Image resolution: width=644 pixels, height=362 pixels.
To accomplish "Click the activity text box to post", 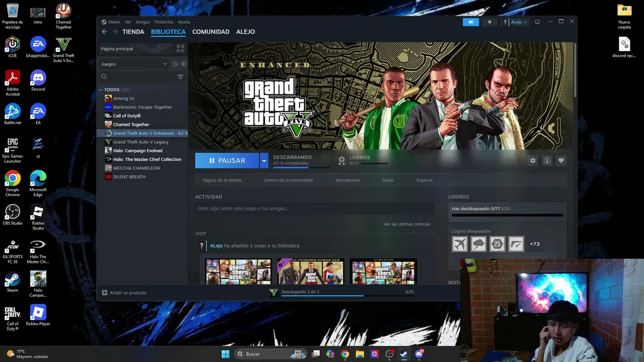I will click(x=314, y=209).
